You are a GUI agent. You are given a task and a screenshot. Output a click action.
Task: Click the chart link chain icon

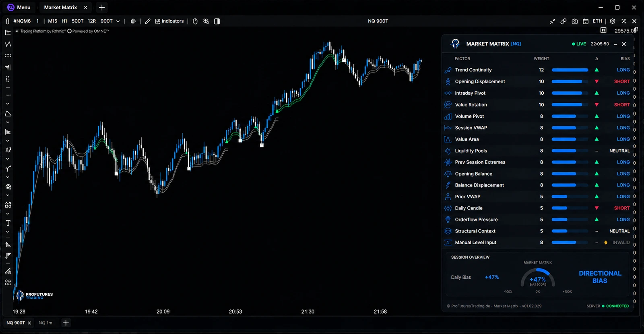click(x=563, y=21)
